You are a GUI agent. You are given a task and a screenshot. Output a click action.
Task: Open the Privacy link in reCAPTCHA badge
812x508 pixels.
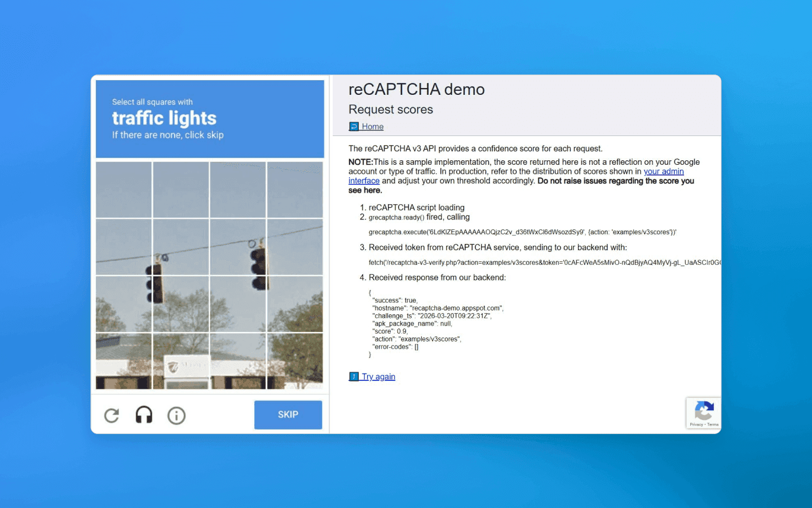696,424
